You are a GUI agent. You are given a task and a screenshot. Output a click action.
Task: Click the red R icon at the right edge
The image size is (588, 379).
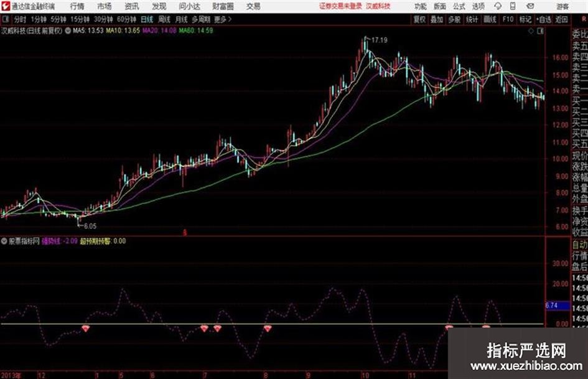click(x=584, y=19)
